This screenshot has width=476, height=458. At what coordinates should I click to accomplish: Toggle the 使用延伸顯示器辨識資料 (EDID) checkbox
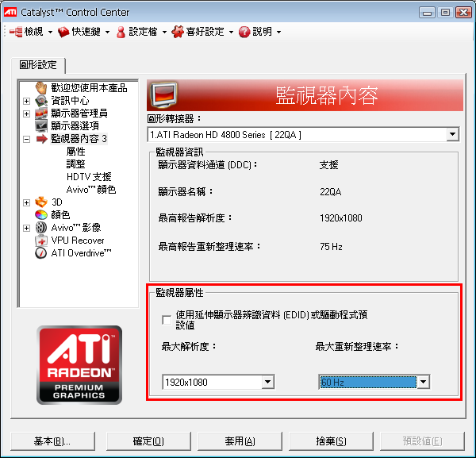(167, 320)
